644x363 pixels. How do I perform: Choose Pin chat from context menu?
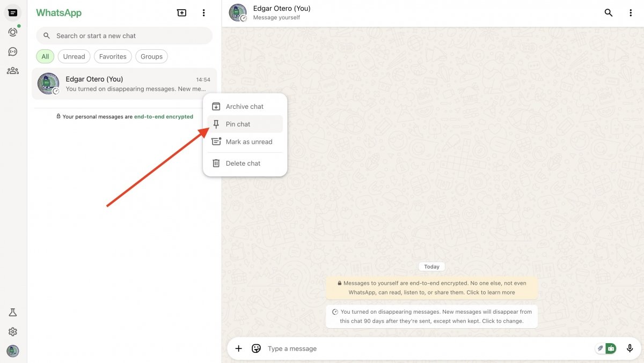pyautogui.click(x=245, y=124)
